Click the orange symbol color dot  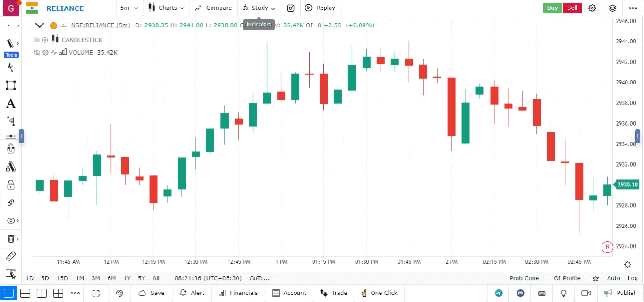[53, 25]
